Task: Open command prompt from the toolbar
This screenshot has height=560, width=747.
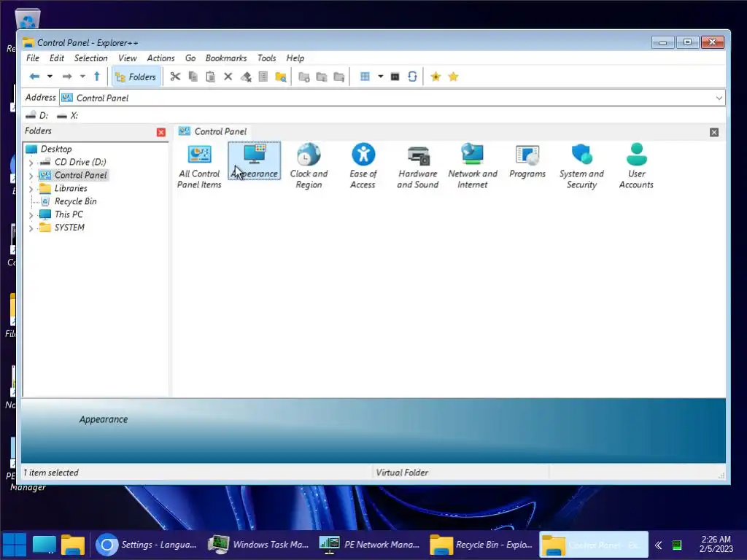Action: pos(395,77)
